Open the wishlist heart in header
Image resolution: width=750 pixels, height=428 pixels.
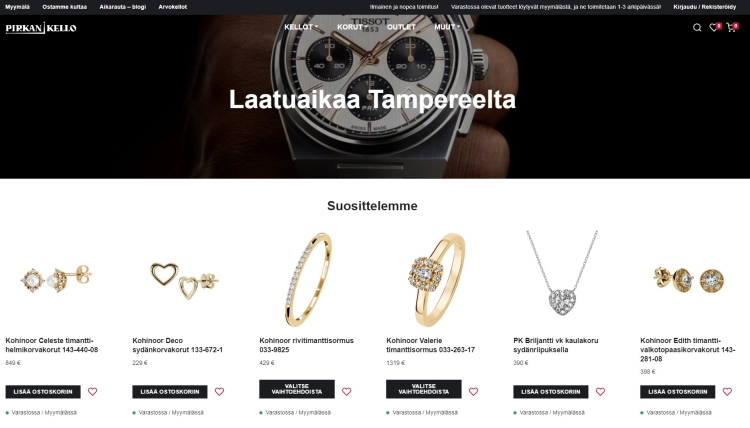714,28
